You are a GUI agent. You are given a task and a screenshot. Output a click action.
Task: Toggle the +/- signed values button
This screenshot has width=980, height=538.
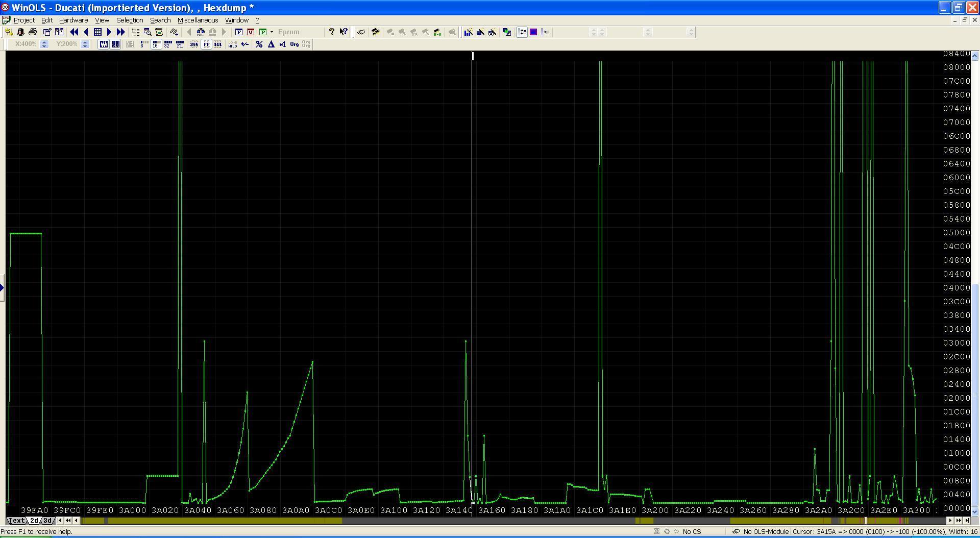[244, 44]
